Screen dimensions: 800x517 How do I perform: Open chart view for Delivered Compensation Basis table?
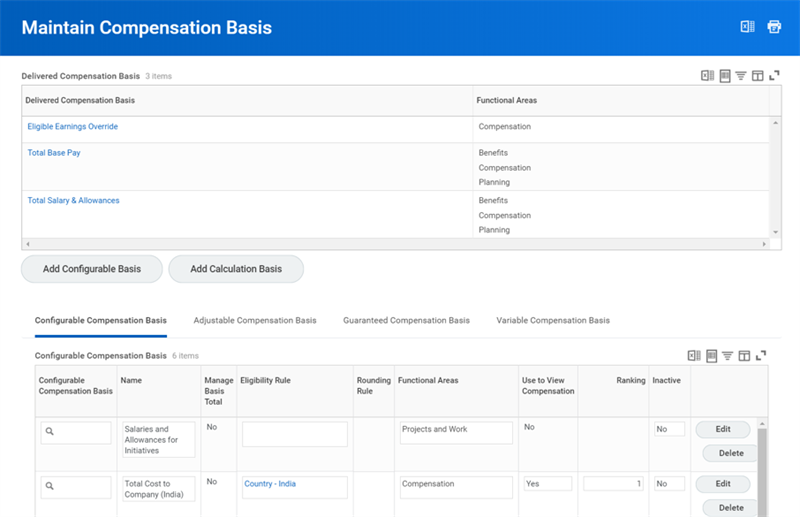pyautogui.click(x=724, y=76)
